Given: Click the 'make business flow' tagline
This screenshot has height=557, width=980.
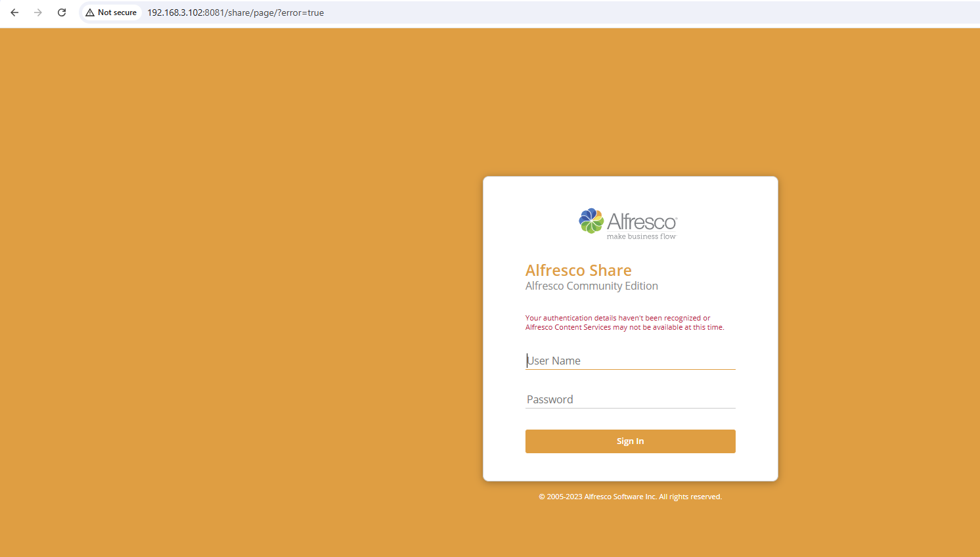Looking at the screenshot, I should tap(641, 236).
